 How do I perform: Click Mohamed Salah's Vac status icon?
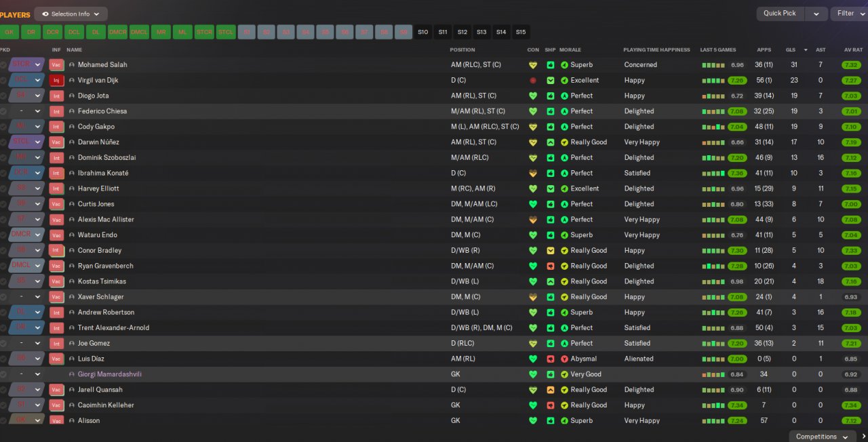coord(56,65)
